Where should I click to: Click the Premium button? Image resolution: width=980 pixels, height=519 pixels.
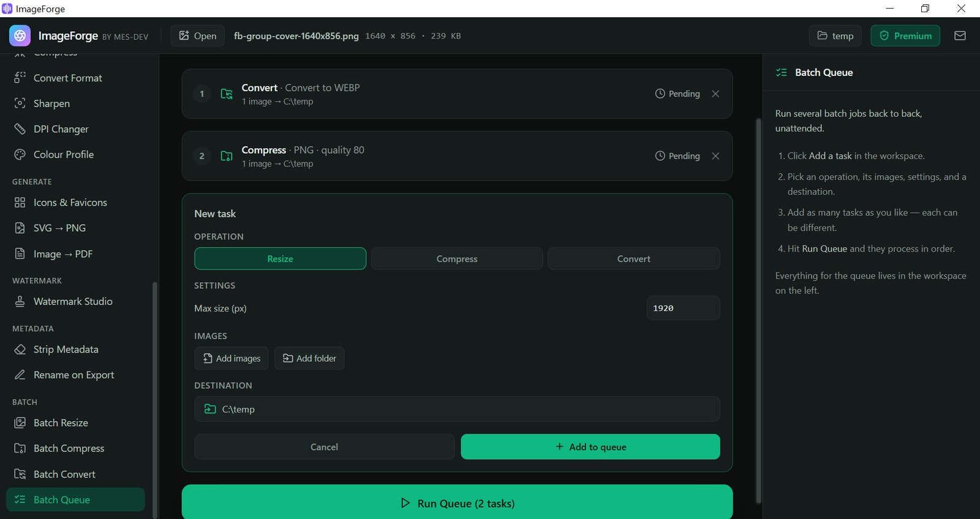click(905, 35)
